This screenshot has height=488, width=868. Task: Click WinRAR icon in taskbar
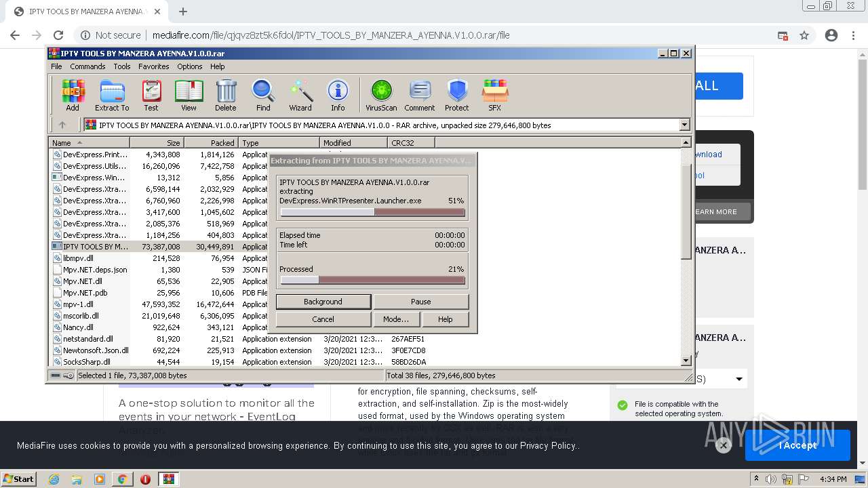[168, 479]
